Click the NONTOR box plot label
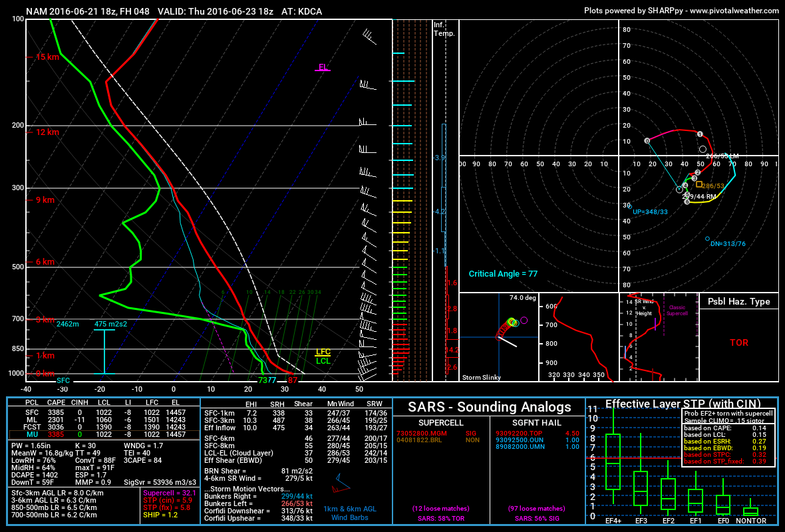 pos(750,521)
